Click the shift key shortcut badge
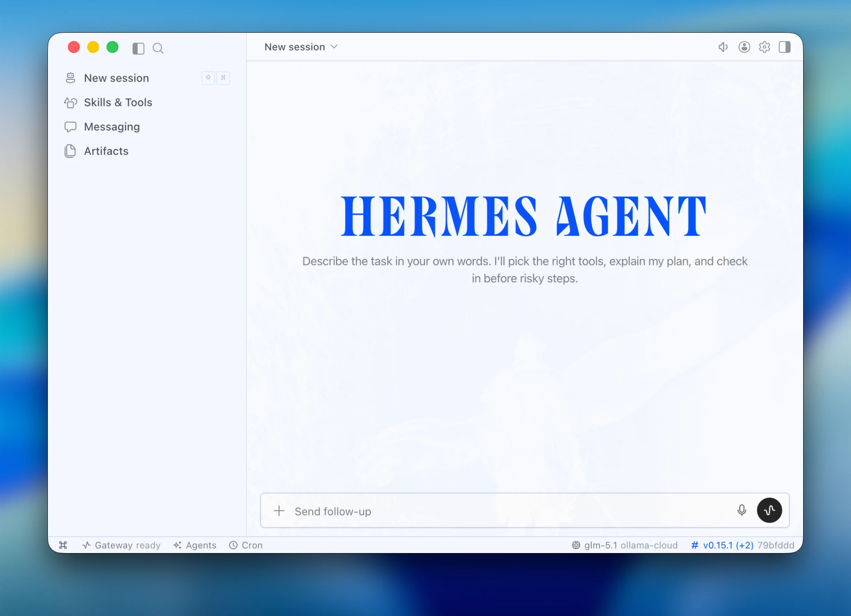 coord(208,78)
